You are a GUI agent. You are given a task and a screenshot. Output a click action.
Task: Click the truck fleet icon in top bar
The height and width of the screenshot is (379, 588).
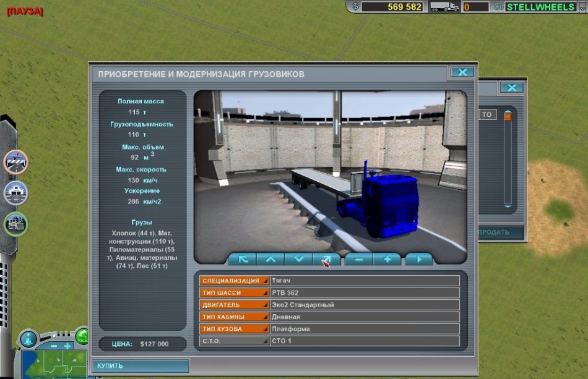pyautogui.click(x=444, y=7)
